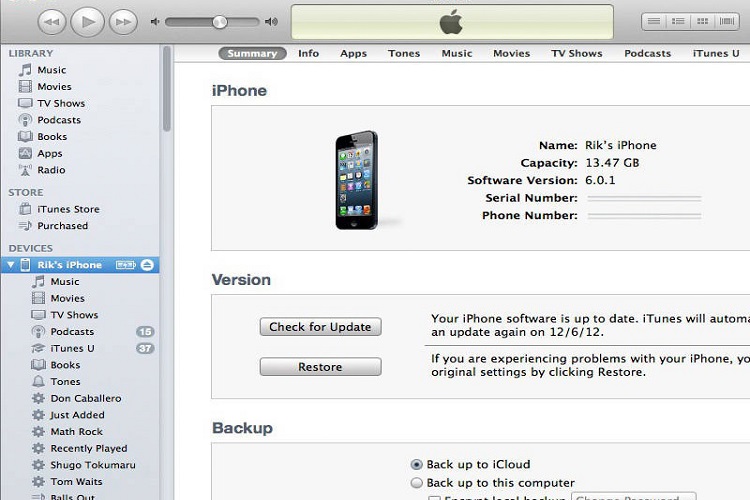The height and width of the screenshot is (500, 750).
Task: Click the Podcasts badge showing 15
Action: [x=145, y=332]
